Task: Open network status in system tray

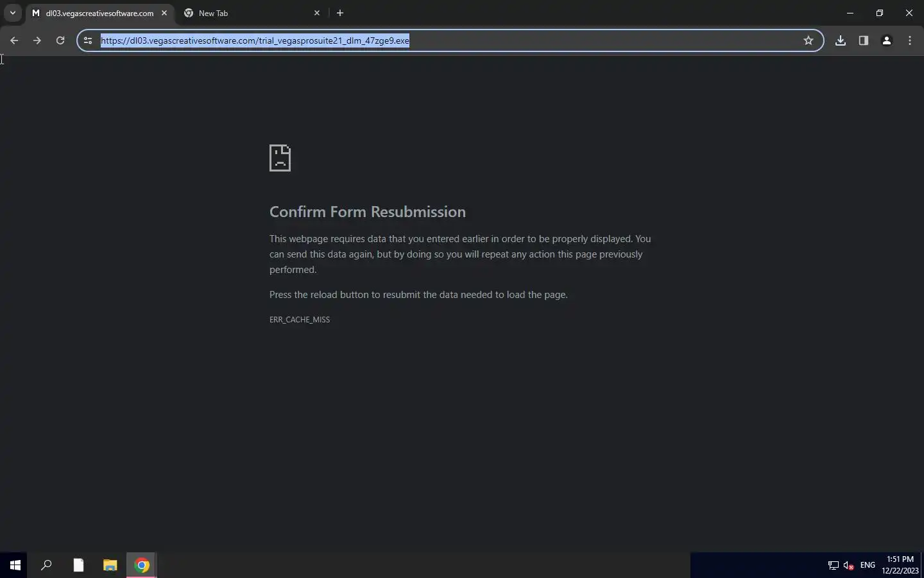Action: point(833,565)
